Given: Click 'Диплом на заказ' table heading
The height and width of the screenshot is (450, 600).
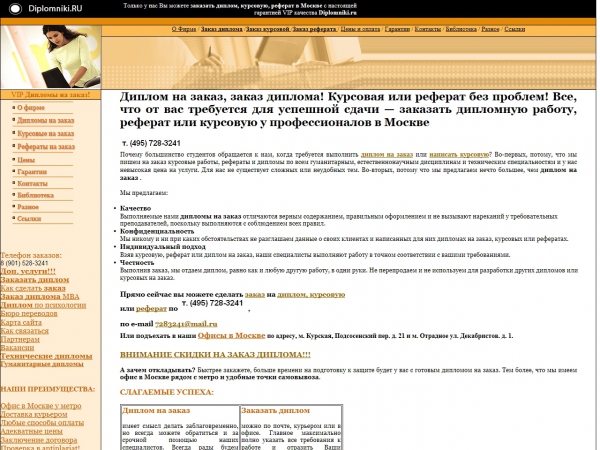Looking at the screenshot, I should (x=156, y=411).
